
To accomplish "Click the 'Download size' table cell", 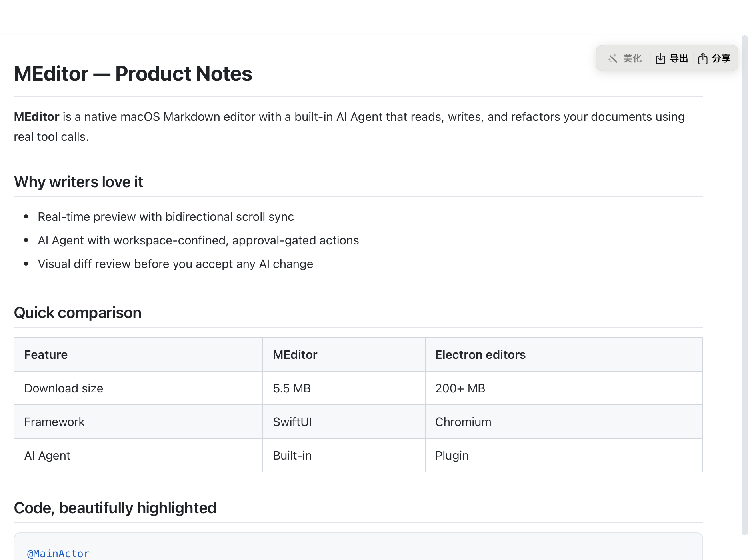I will tap(138, 388).
